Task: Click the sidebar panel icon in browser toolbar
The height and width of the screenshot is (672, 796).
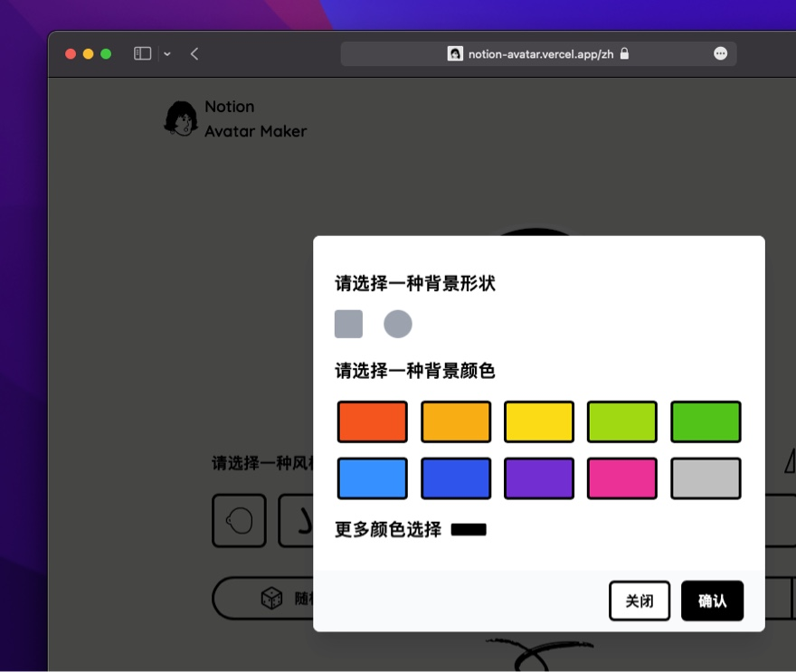Action: tap(142, 53)
